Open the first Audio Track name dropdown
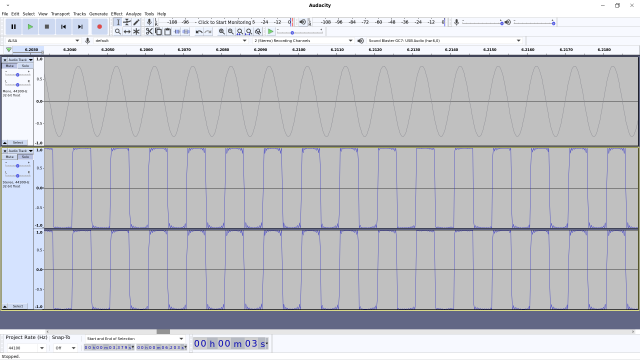The width and height of the screenshot is (640, 360). [18, 60]
